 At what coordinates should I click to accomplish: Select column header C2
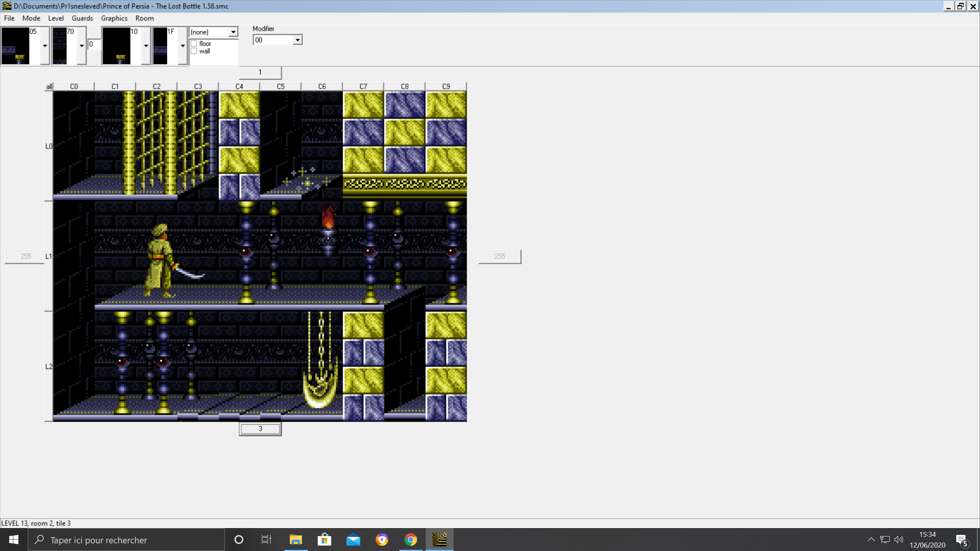coord(157,86)
